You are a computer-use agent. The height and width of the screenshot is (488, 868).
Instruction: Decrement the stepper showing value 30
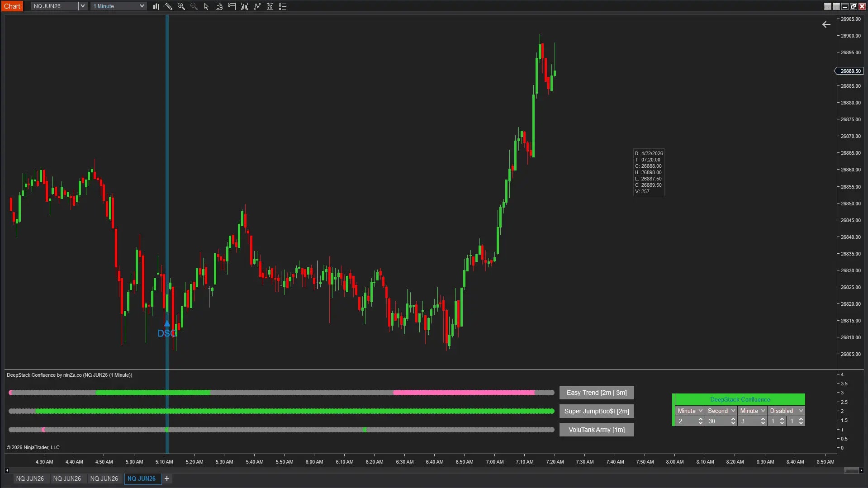coord(733,423)
